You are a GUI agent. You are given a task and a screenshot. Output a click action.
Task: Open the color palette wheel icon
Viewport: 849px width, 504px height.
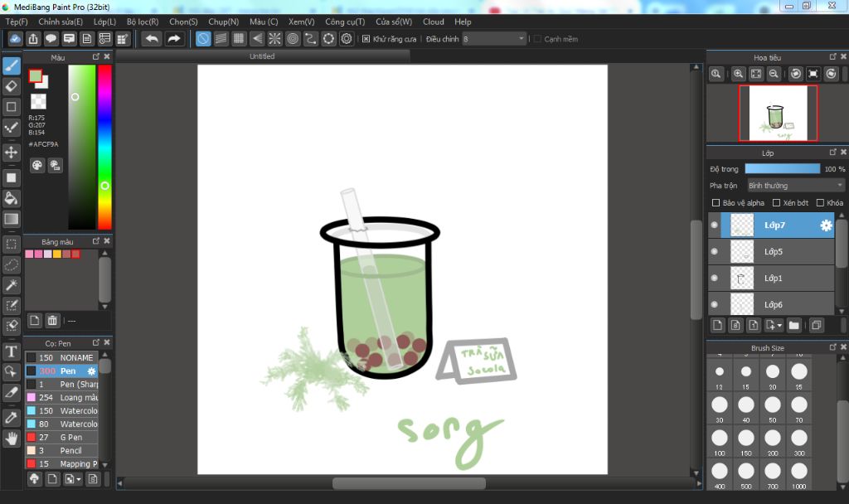36,165
